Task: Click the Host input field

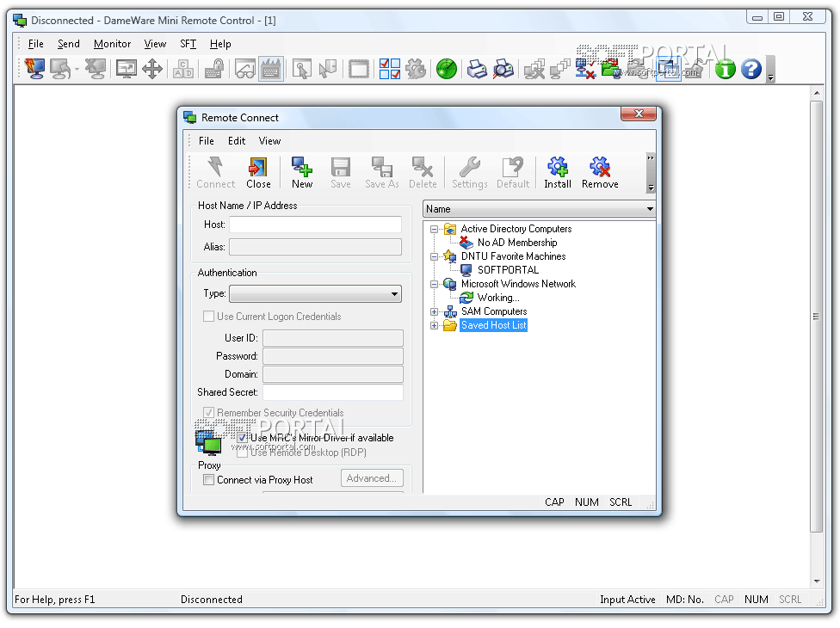Action: coord(315,225)
